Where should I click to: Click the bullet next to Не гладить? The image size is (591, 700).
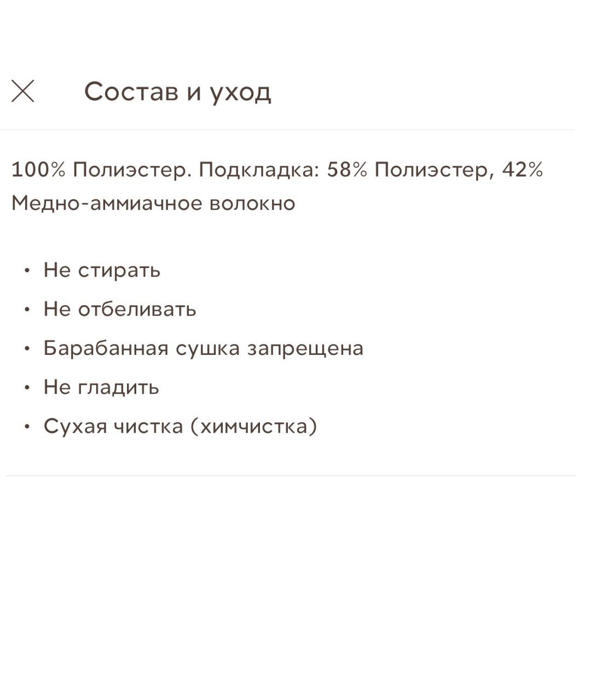tap(26, 387)
